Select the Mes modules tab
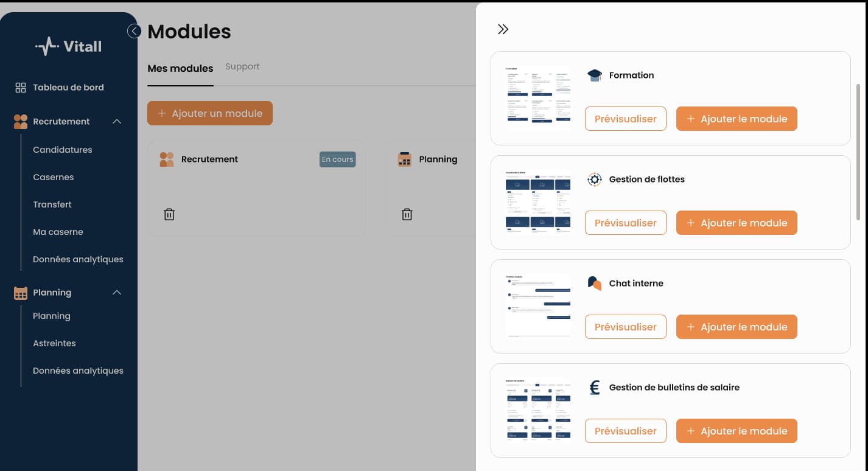The image size is (868, 471). tap(180, 68)
